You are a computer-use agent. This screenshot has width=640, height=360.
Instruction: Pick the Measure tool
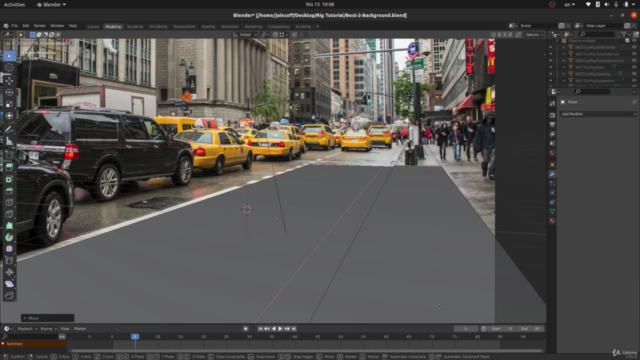[9, 141]
